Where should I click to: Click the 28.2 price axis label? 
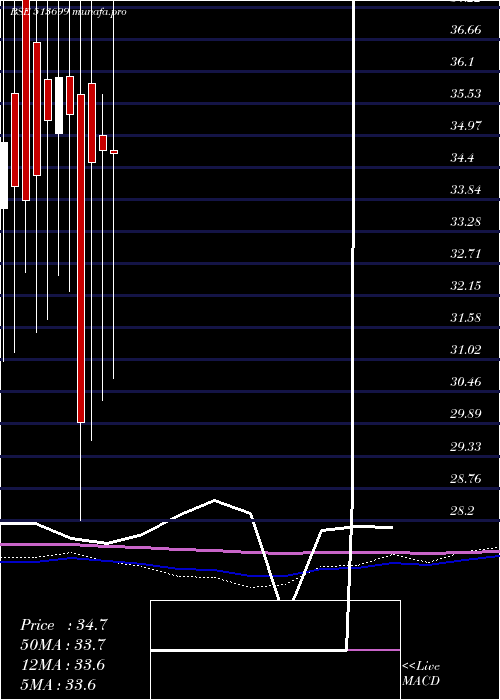(x=462, y=511)
